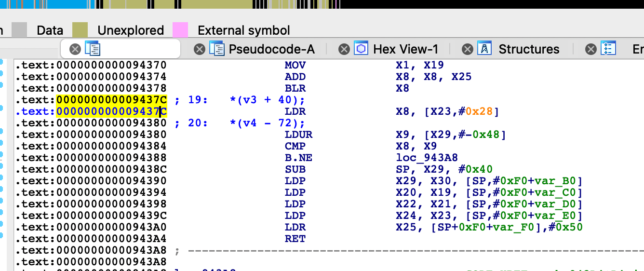Click the Hex View-1 tab icon

(x=361, y=49)
